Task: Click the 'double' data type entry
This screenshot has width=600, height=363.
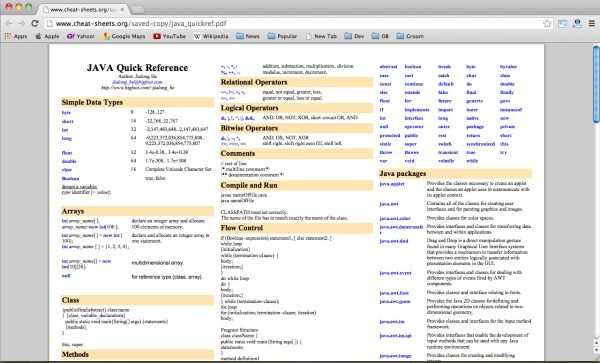Action: [69, 161]
